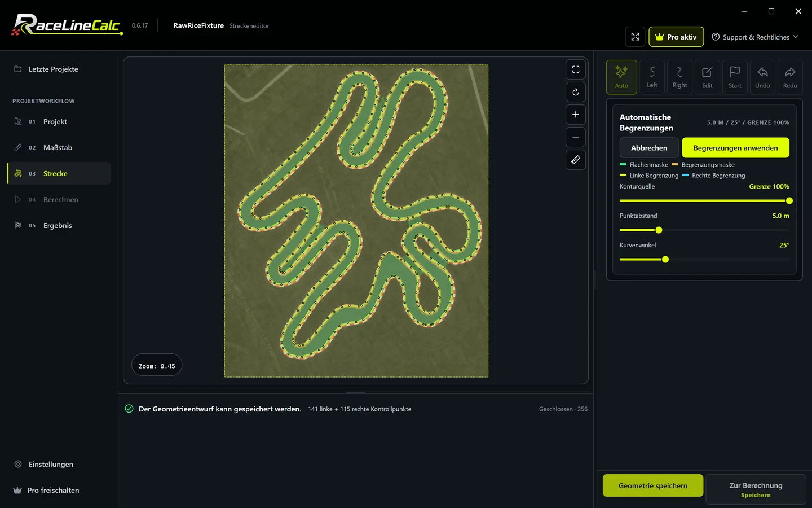Apply boundaries with Begrenzungen anwenden
812x508 pixels.
click(x=735, y=148)
